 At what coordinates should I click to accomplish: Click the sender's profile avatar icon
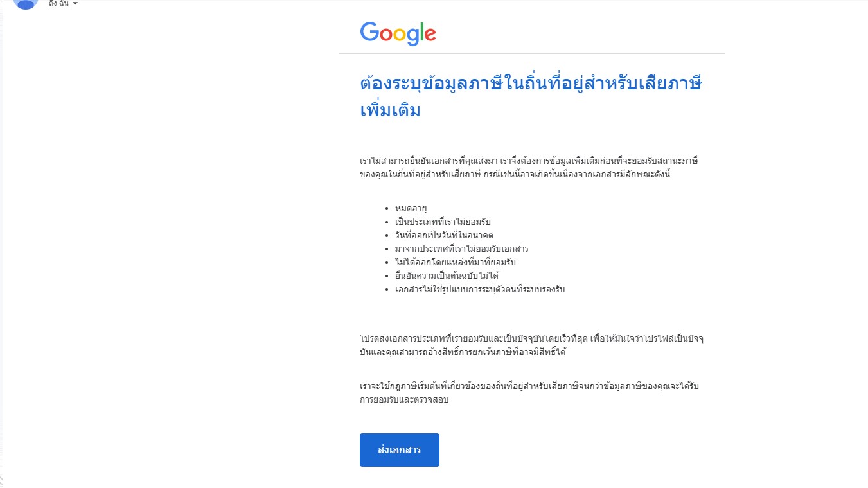tap(26, 3)
